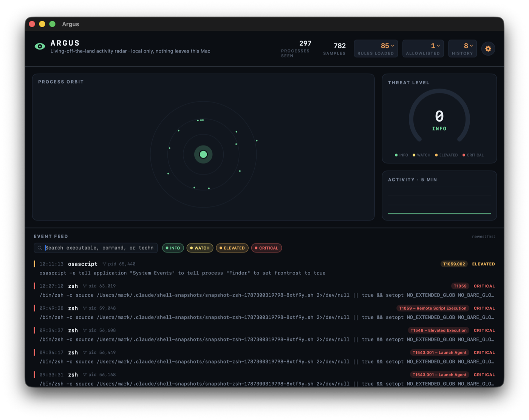
Task: Select the osascript event at 10:11:13
Action: [264, 268]
